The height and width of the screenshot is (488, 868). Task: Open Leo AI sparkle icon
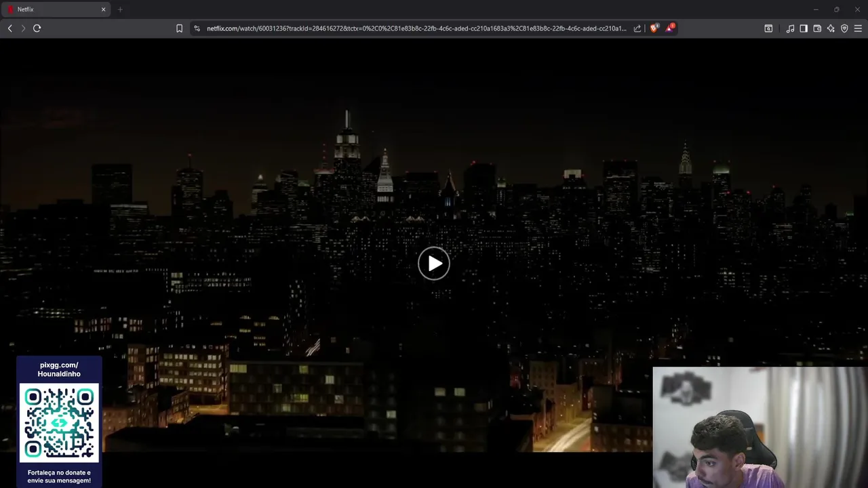tap(831, 28)
